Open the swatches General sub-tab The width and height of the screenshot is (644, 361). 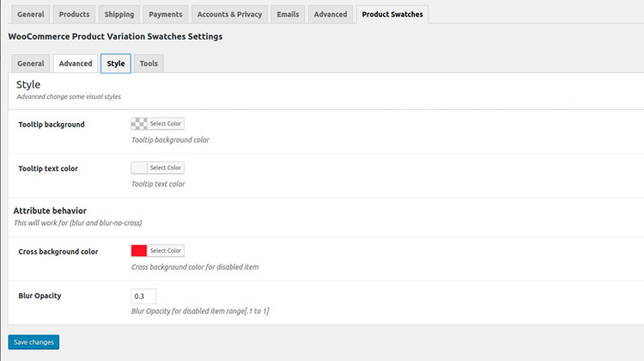pyautogui.click(x=31, y=64)
